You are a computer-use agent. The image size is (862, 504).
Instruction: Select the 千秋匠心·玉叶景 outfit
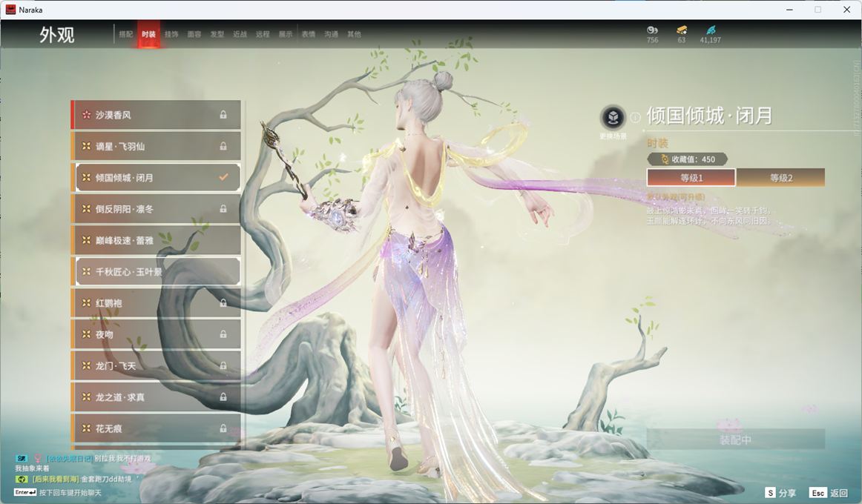[156, 271]
